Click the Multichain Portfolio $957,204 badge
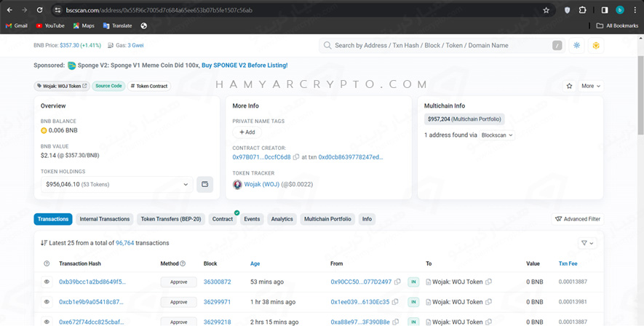The height and width of the screenshot is (326, 644). coord(464,119)
